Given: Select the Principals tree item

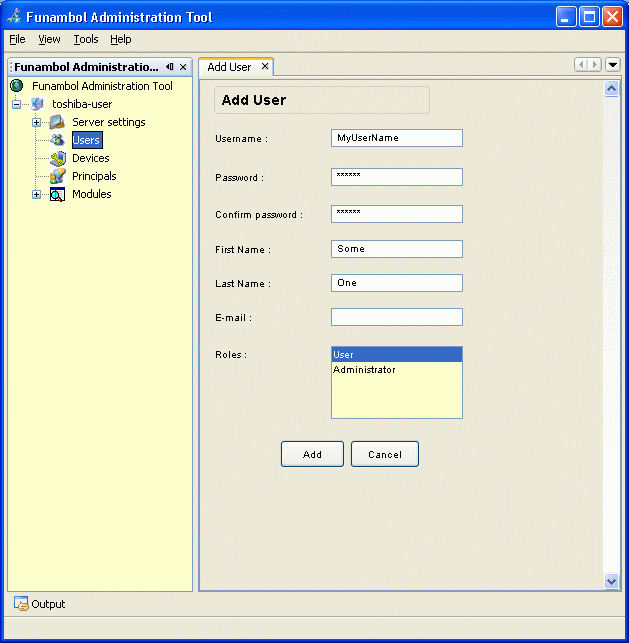Looking at the screenshot, I should (x=94, y=176).
